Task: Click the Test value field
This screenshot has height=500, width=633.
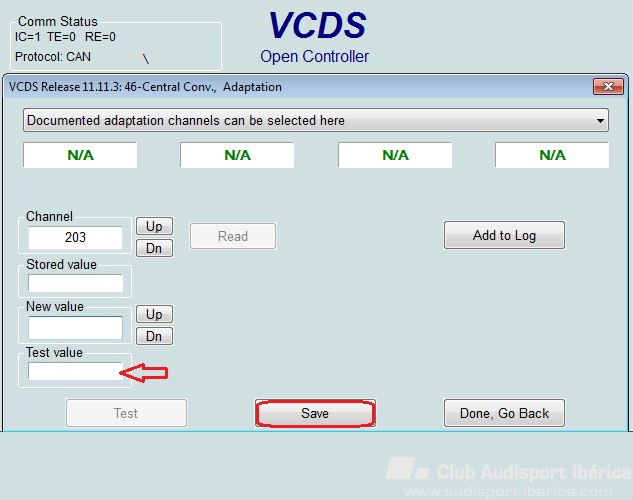Action: [75, 371]
